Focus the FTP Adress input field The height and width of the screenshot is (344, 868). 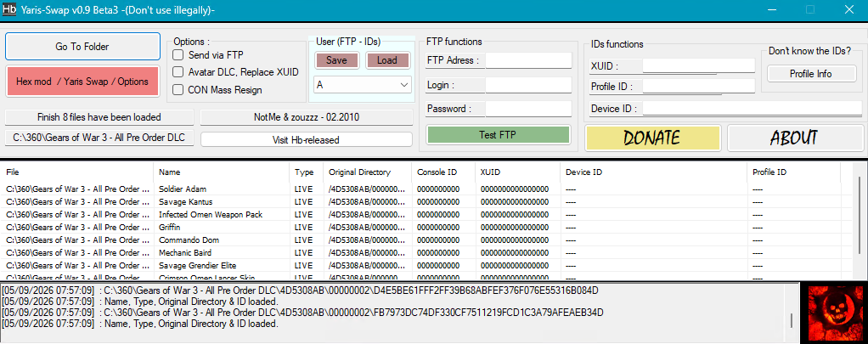(x=528, y=59)
